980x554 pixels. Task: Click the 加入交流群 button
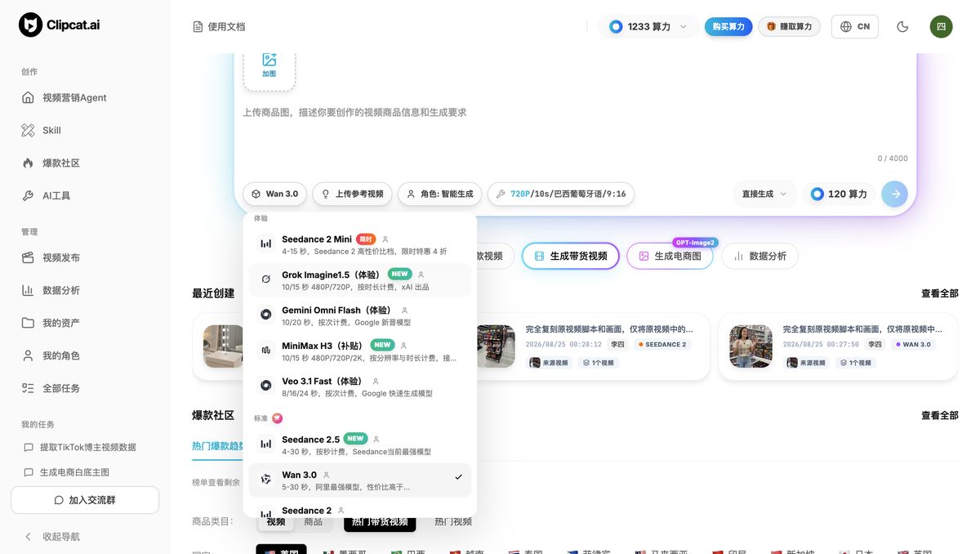pyautogui.click(x=85, y=500)
